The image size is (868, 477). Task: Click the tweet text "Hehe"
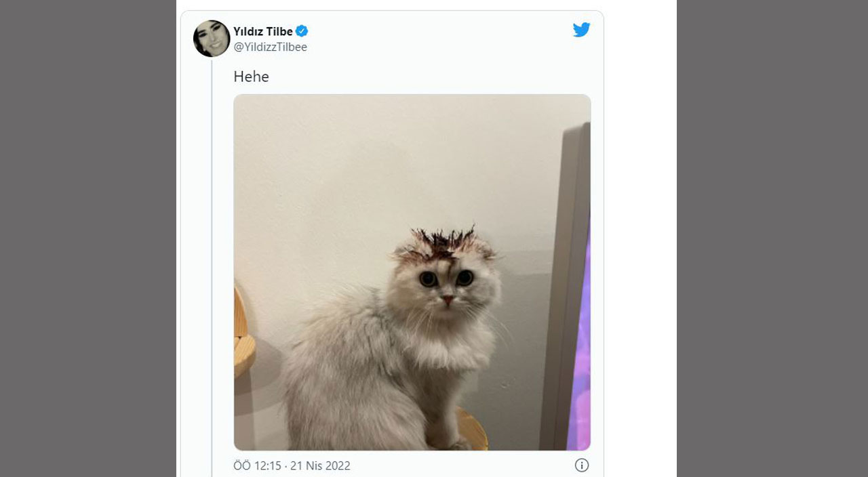click(x=251, y=77)
